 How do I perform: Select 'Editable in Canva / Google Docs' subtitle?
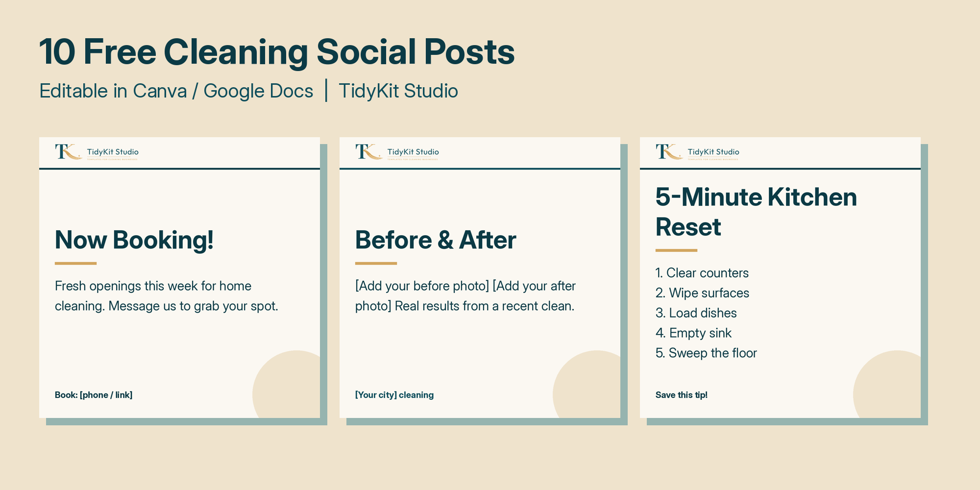(176, 91)
